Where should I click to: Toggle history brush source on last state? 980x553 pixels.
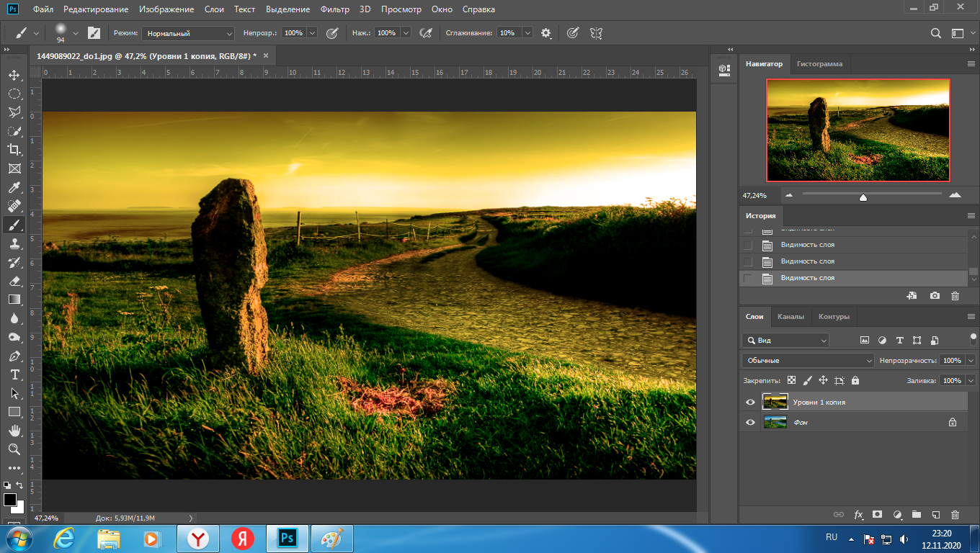click(748, 278)
